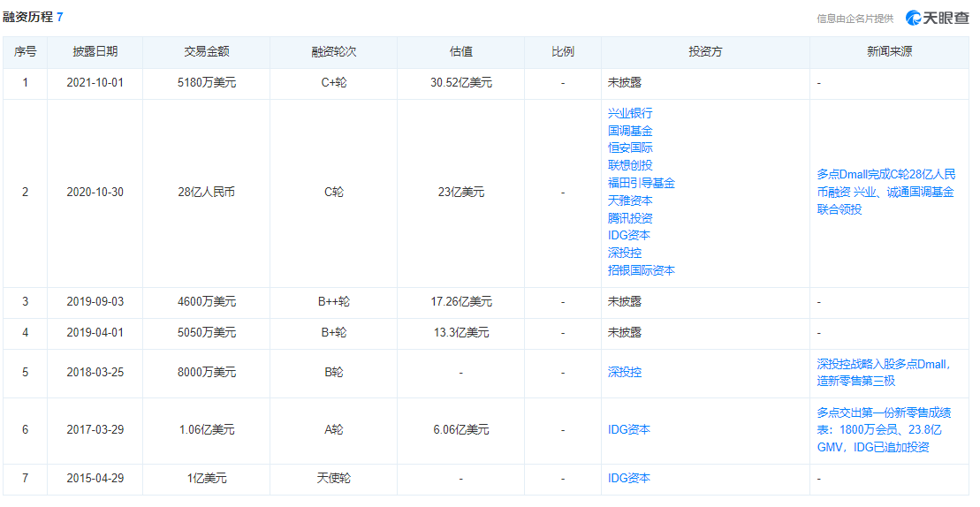This screenshot has width=980, height=507.
Task: Open 深投控 link in B轮 row
Action: (x=625, y=372)
